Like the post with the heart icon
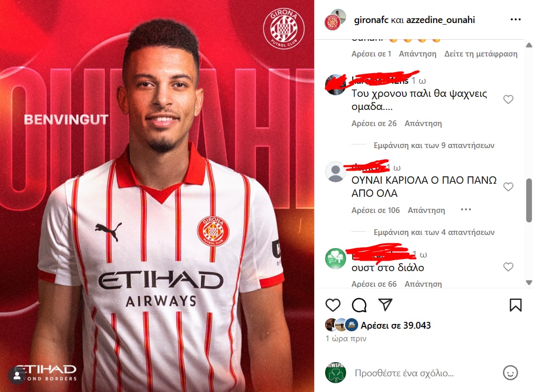533x392 pixels. click(x=333, y=305)
